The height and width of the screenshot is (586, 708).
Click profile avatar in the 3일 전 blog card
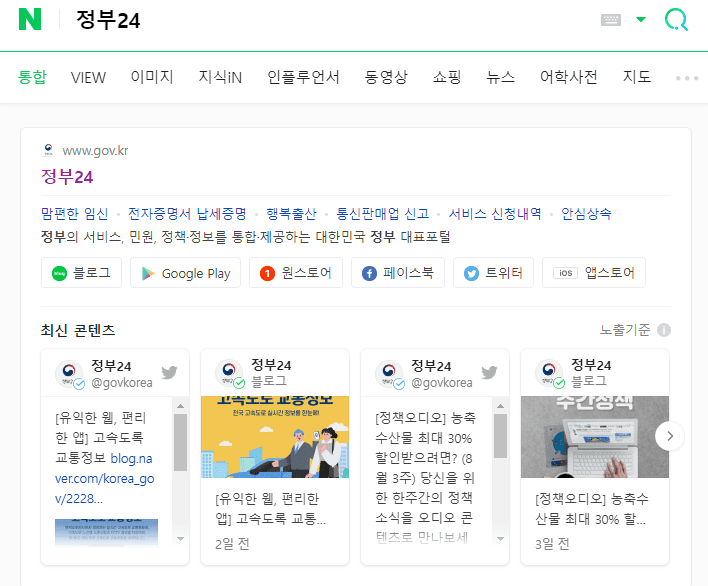(x=550, y=373)
